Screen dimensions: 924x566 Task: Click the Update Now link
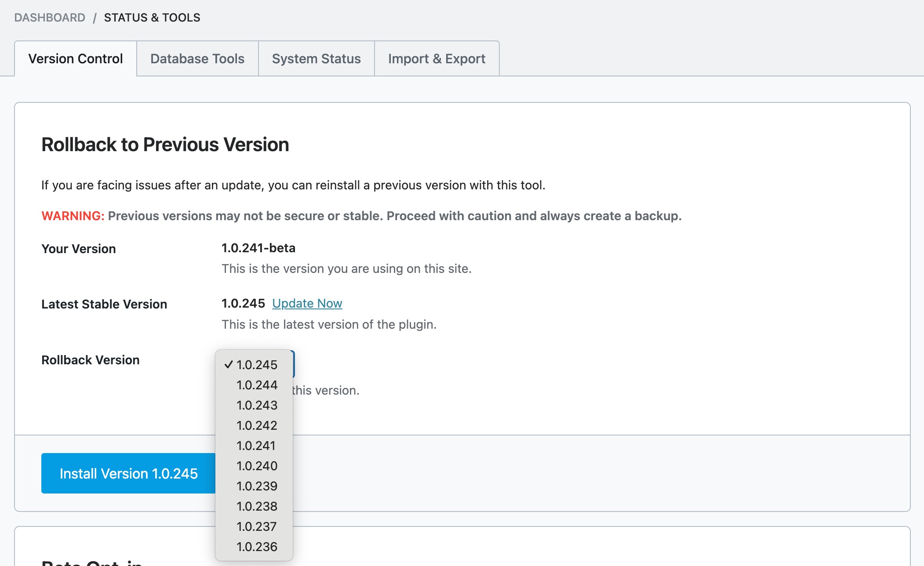pos(307,303)
